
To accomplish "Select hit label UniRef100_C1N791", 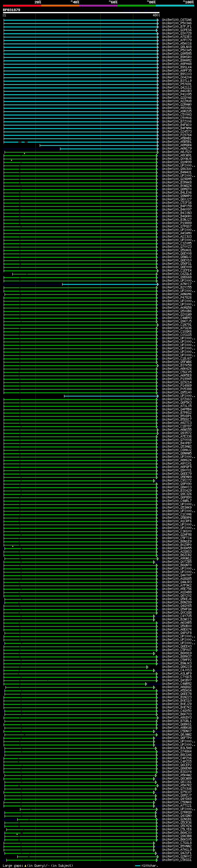I will [x=177, y=325].
